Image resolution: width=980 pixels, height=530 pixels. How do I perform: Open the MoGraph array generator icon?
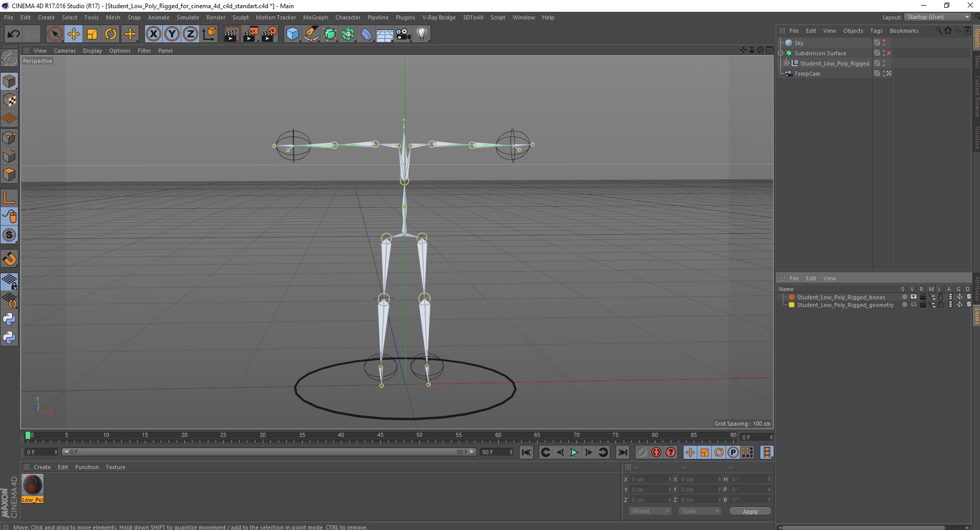click(348, 34)
